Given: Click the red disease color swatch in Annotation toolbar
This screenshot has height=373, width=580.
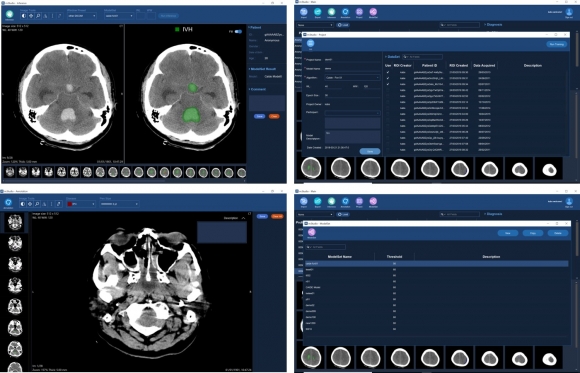Looking at the screenshot, I should click(x=69, y=204).
